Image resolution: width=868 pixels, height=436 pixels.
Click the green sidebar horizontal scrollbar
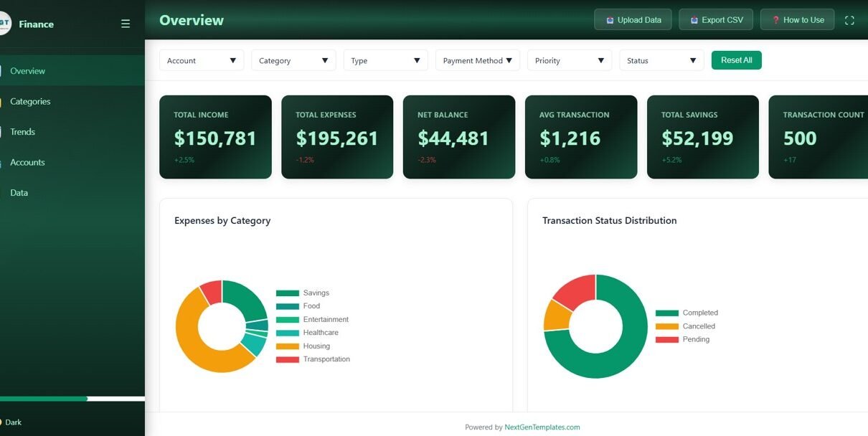click(43, 399)
